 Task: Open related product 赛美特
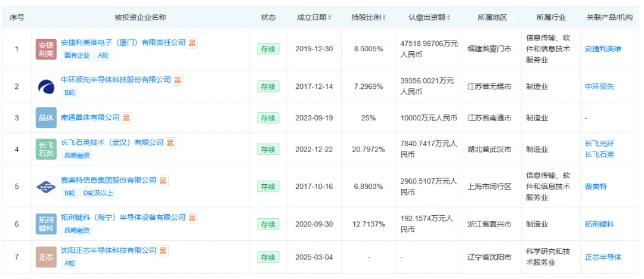tap(596, 187)
